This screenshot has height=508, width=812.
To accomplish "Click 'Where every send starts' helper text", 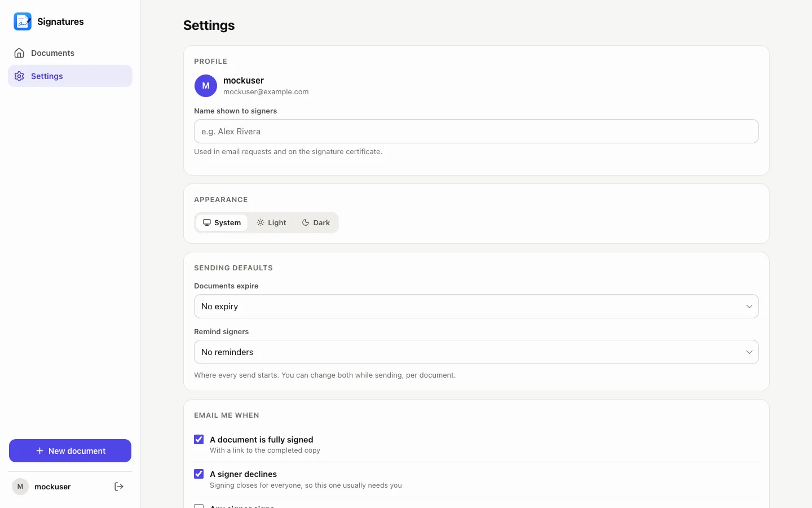I will (325, 375).
